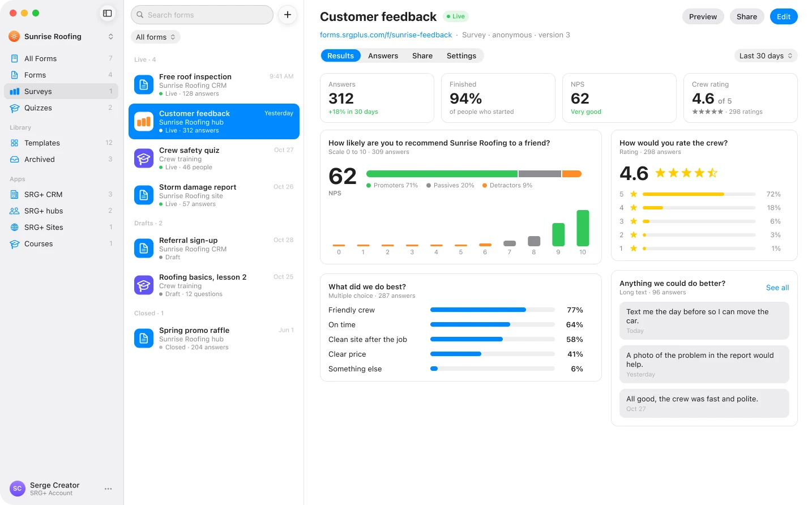
Task: Click the Quizzes graduation cap icon
Action: 15,108
